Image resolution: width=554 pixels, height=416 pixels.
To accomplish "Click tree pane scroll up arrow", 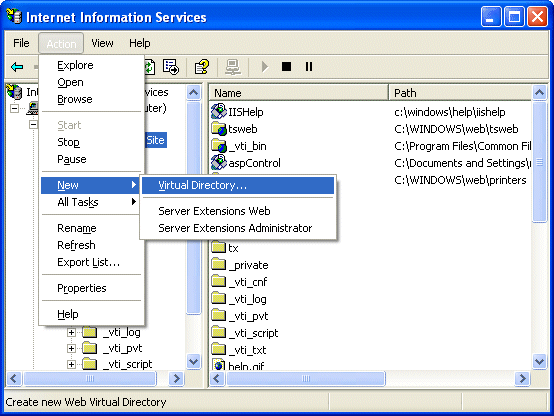I will (x=194, y=93).
